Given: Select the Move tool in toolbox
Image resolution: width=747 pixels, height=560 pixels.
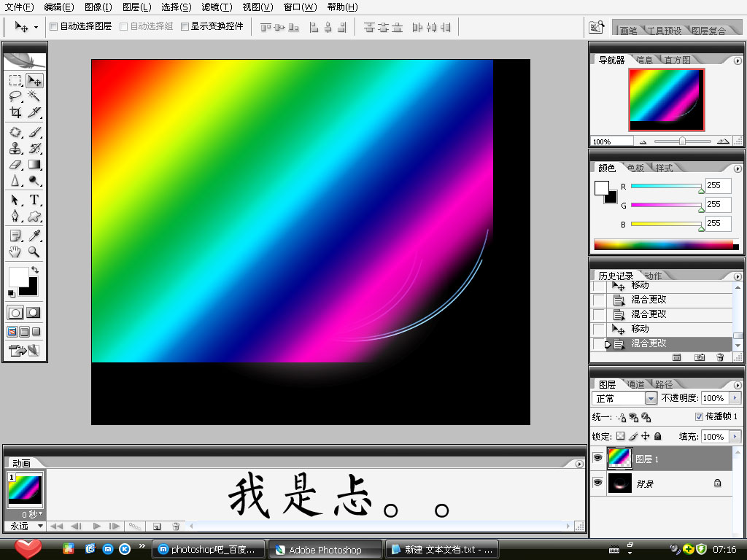Looking at the screenshot, I should click(34, 80).
